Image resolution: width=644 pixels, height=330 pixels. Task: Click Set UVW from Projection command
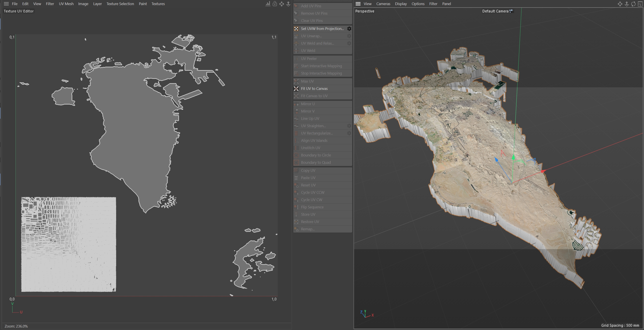(322, 29)
